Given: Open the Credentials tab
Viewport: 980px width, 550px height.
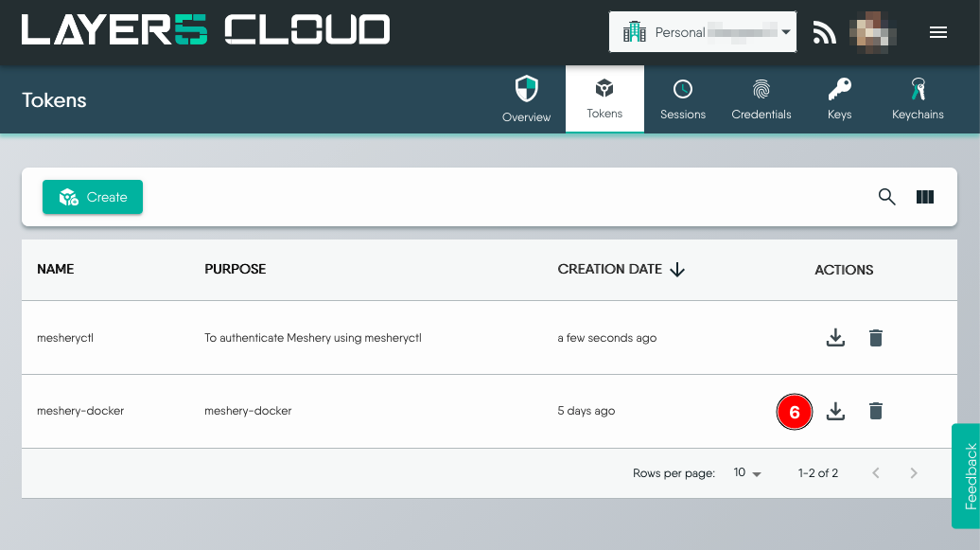Looking at the screenshot, I should click(x=761, y=99).
